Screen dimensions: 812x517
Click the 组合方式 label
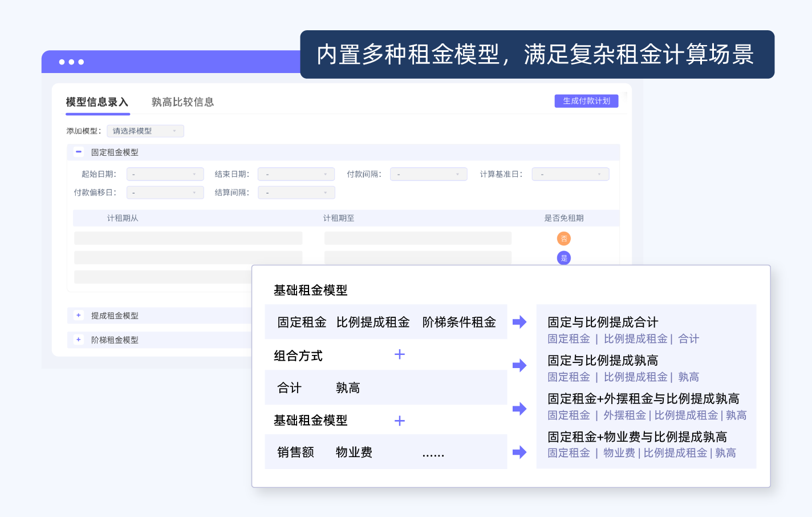point(298,356)
